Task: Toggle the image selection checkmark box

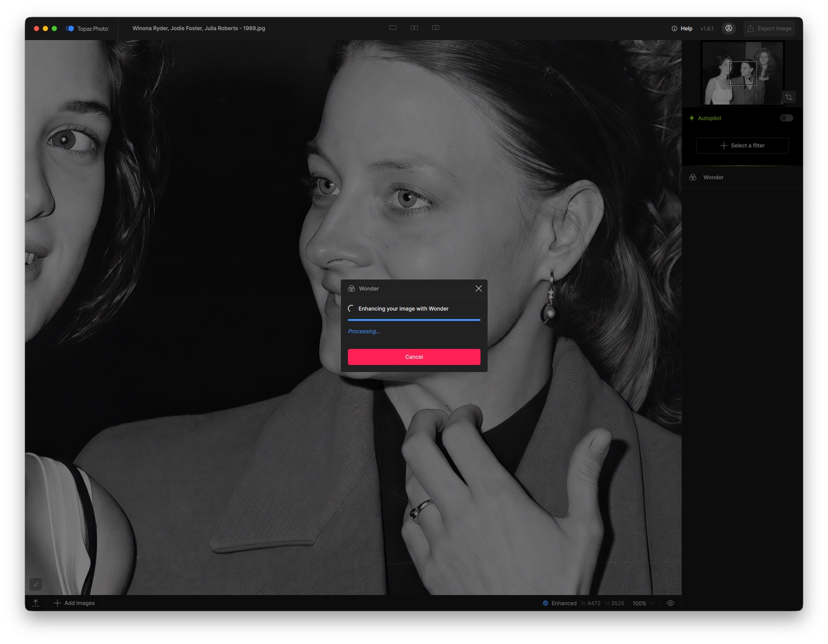Action: (36, 584)
